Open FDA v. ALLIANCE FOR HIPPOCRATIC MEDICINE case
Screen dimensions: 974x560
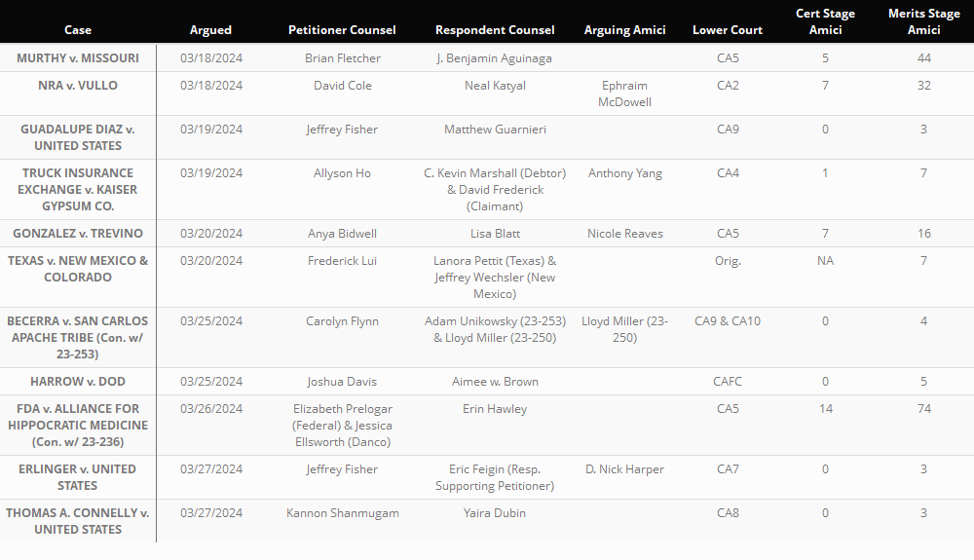pos(78,426)
